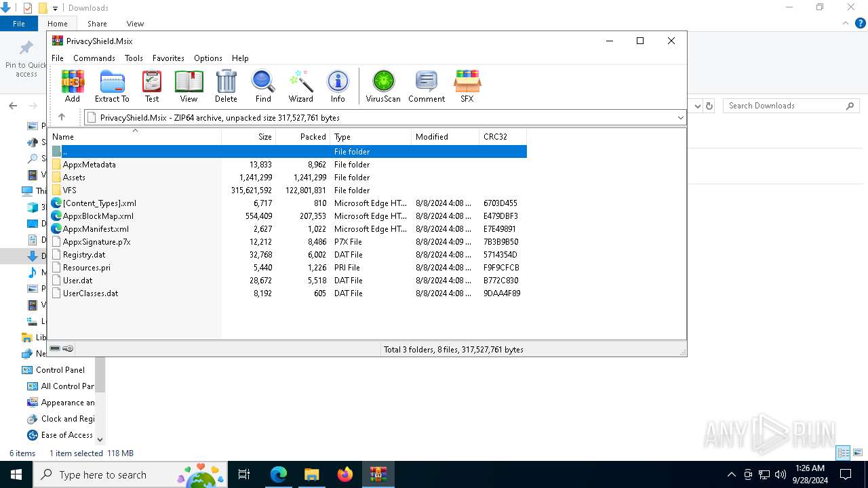Select the parent folder ".." row

coord(288,152)
